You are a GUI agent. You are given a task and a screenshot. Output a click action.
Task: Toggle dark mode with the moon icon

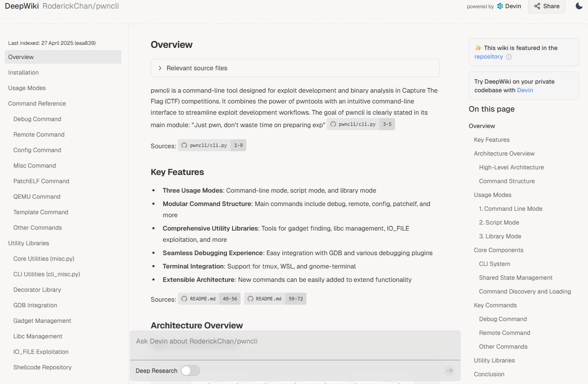point(579,6)
